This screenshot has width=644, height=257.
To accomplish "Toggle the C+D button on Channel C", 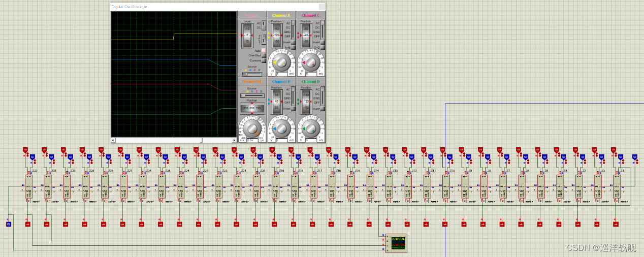I will (323, 47).
